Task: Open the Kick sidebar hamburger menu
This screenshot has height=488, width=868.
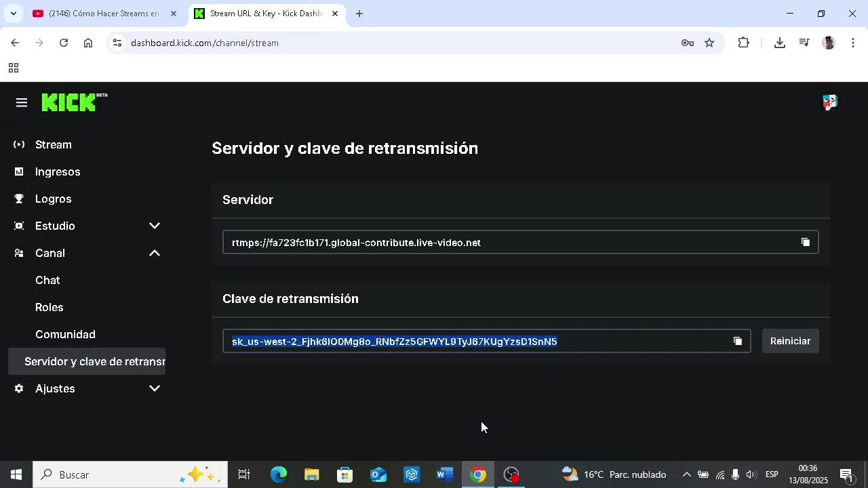Action: coord(22,102)
